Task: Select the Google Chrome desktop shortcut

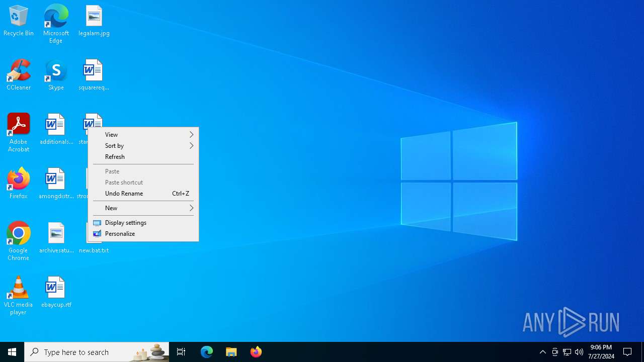Action: [19, 241]
